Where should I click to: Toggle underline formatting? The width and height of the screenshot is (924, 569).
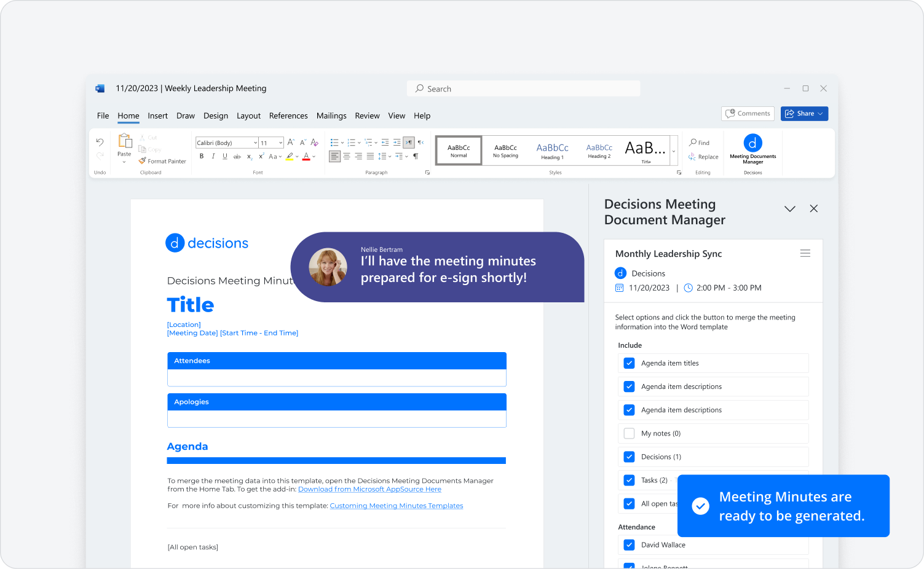point(225,156)
